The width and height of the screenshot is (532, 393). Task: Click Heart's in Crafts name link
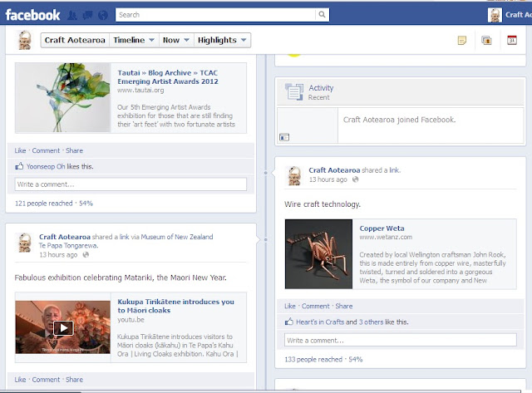[x=320, y=322]
